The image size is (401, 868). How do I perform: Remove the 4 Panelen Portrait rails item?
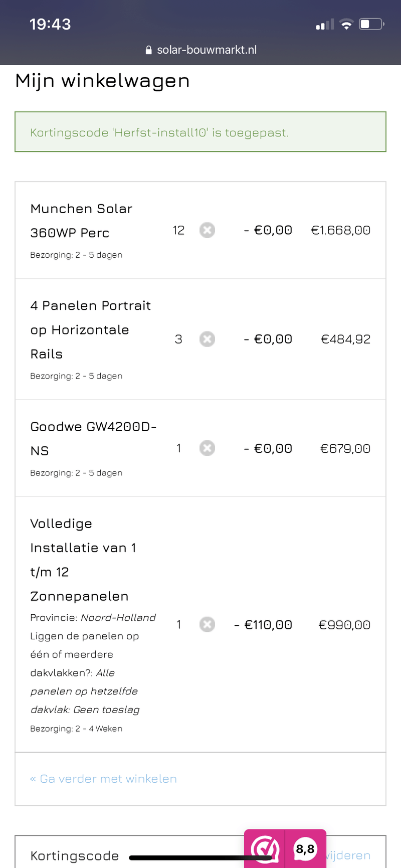pyautogui.click(x=207, y=339)
